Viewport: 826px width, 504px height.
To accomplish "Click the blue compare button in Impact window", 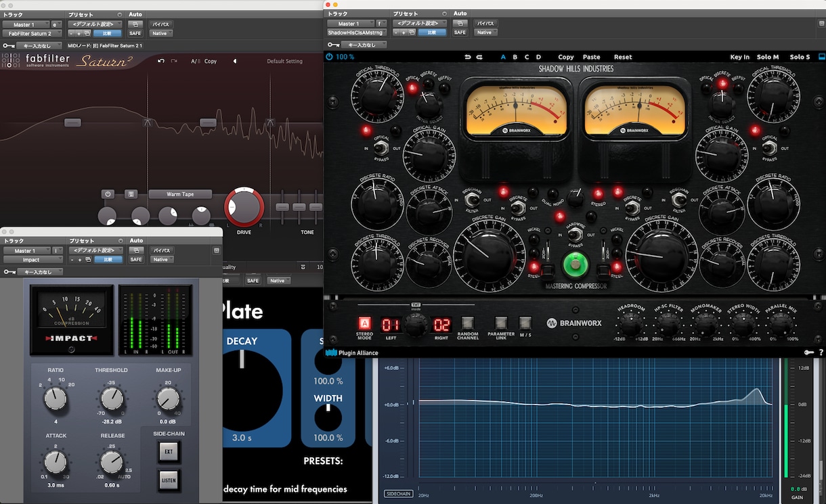I will (108, 260).
